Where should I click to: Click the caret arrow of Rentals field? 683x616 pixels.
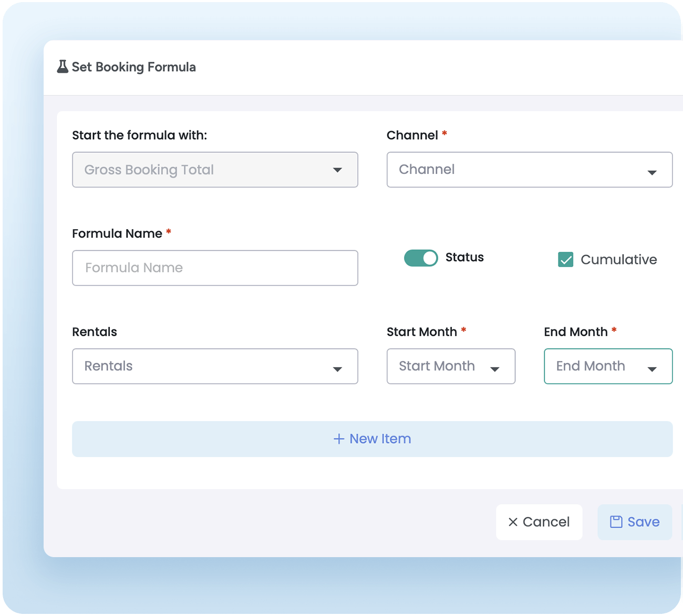337,369
